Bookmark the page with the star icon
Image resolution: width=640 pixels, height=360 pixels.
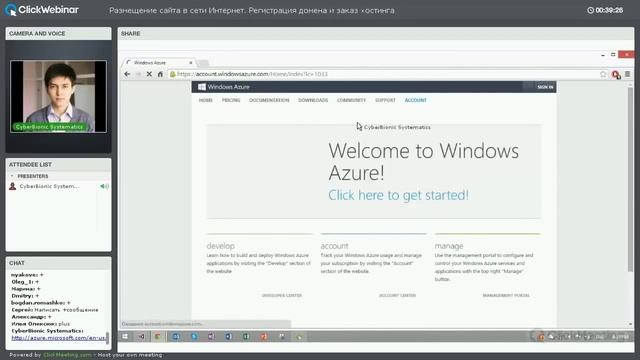point(603,74)
